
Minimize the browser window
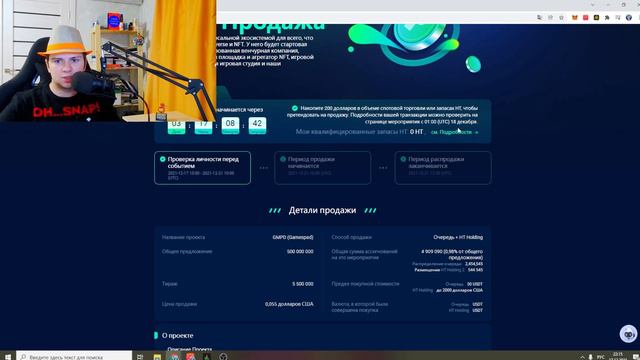(x=608, y=4)
